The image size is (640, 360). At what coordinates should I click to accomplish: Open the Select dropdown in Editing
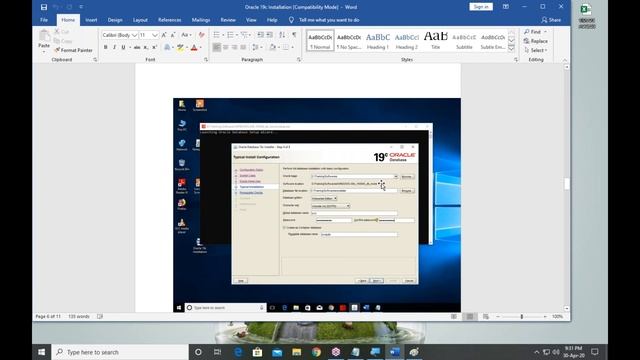click(536, 50)
